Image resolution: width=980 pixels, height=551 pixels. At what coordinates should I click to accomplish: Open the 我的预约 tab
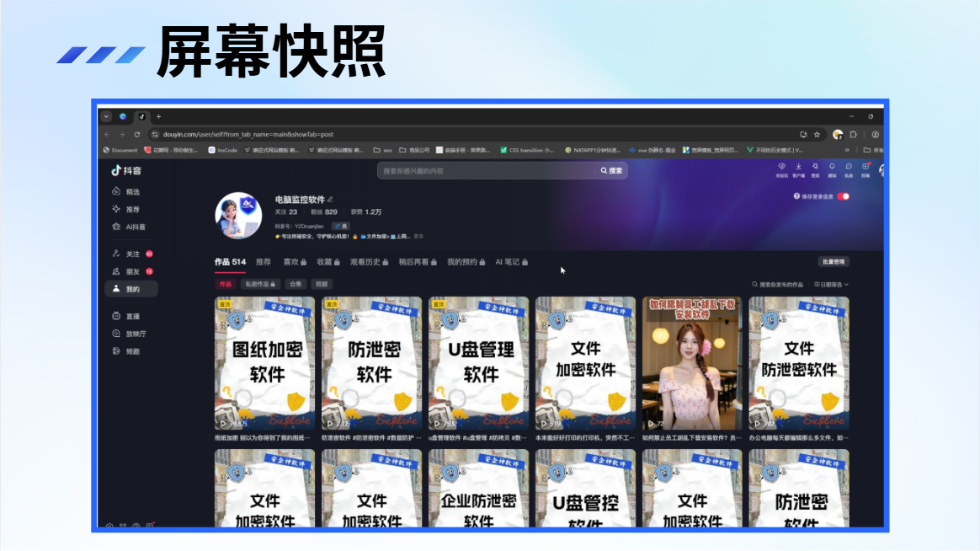point(466,262)
